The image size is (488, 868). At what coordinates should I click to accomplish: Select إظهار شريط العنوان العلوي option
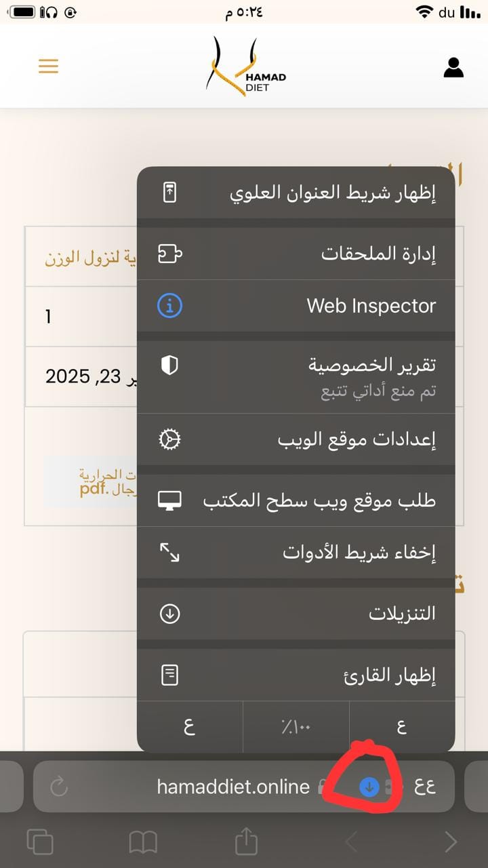[296, 193]
